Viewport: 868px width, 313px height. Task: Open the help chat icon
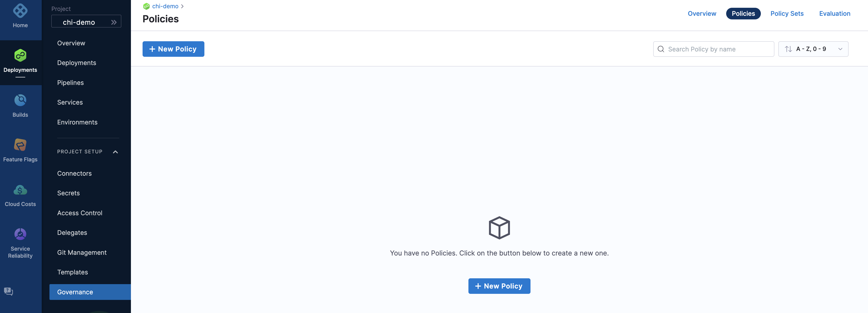(8, 291)
